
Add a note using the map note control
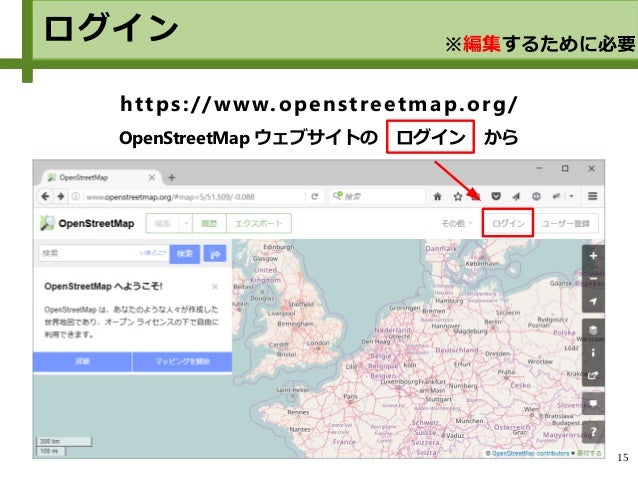coord(593,404)
